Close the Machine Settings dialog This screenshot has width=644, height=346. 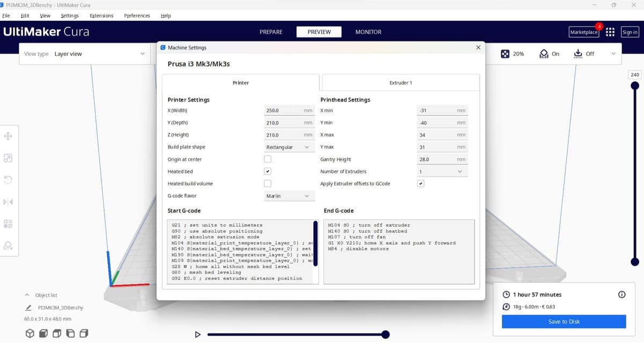click(x=478, y=48)
